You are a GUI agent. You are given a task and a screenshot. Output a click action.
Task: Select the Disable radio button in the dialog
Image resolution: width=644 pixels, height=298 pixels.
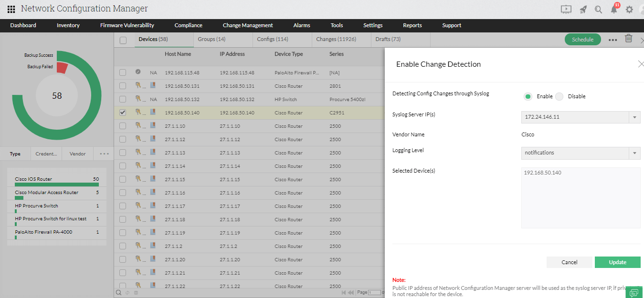click(559, 96)
